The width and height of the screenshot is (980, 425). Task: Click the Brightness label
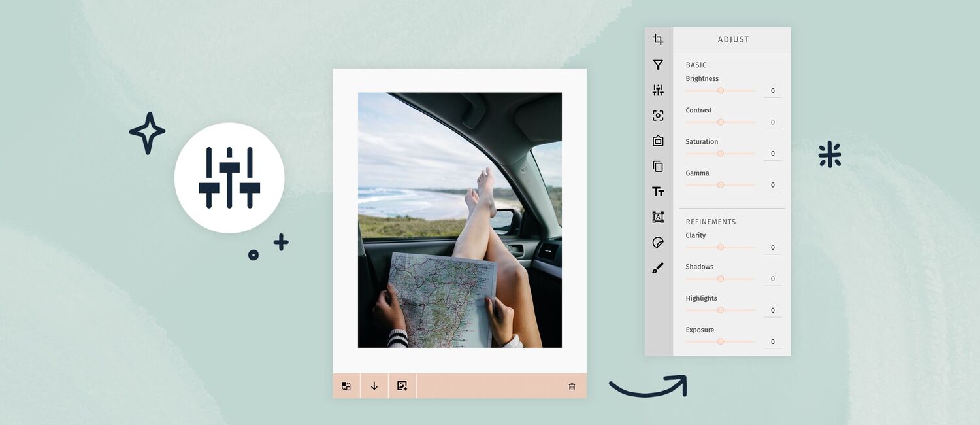(702, 79)
